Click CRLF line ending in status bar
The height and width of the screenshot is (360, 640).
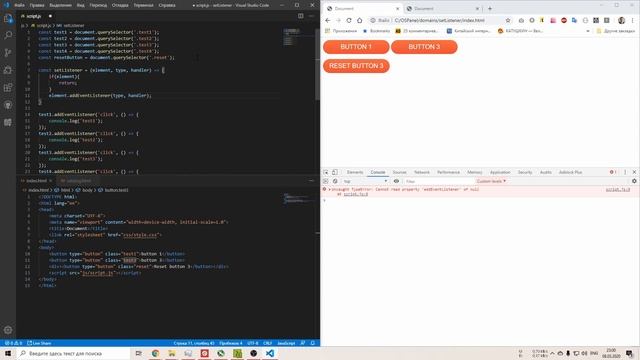267,343
